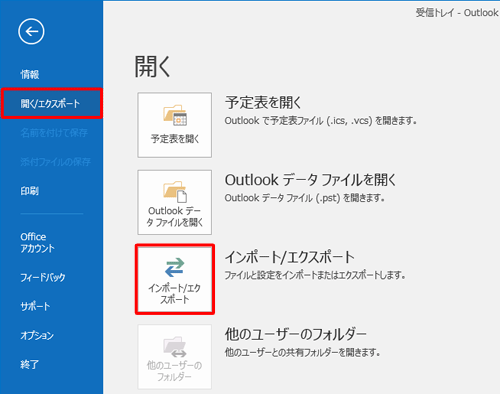Image resolution: width=500 pixels, height=394 pixels.
Task: Select 開く/エクスポート in the sidebar
Action: pyautogui.click(x=51, y=103)
